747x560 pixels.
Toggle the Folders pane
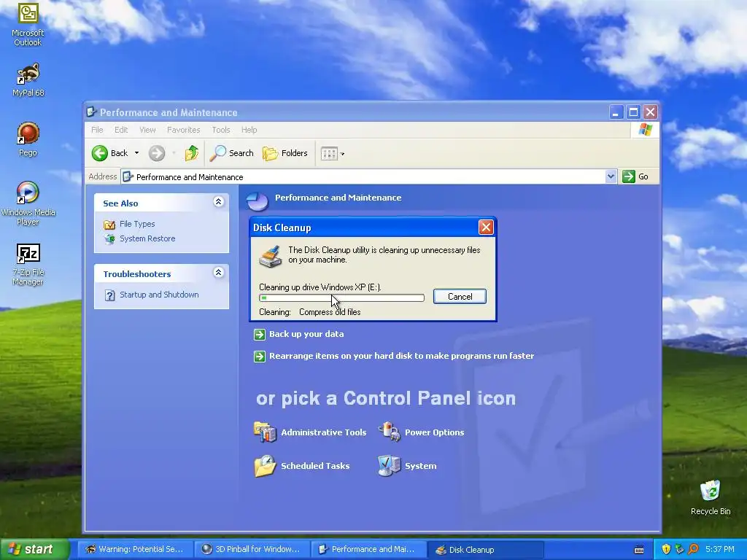coord(285,153)
